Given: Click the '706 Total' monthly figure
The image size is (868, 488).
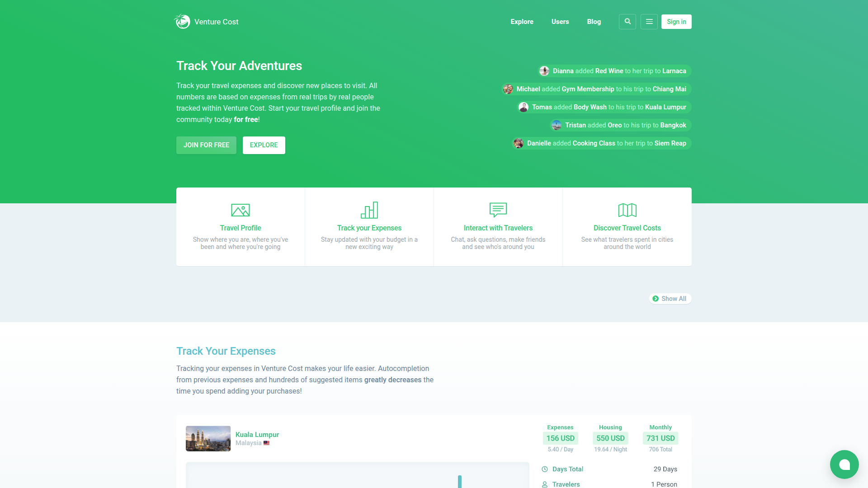Looking at the screenshot, I should tap(660, 450).
